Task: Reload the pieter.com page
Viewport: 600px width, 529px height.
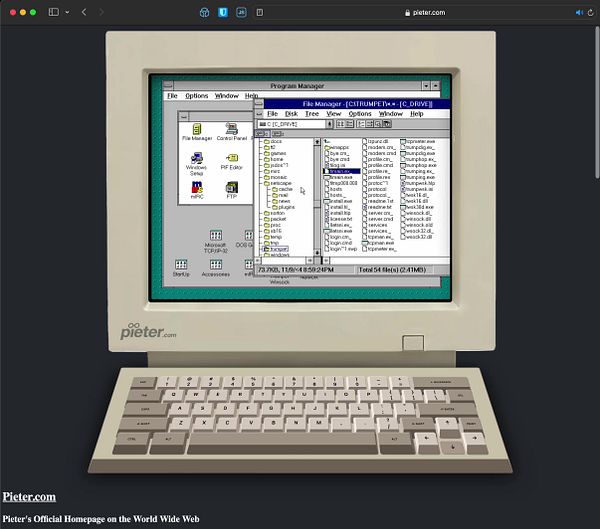Action: (590, 13)
